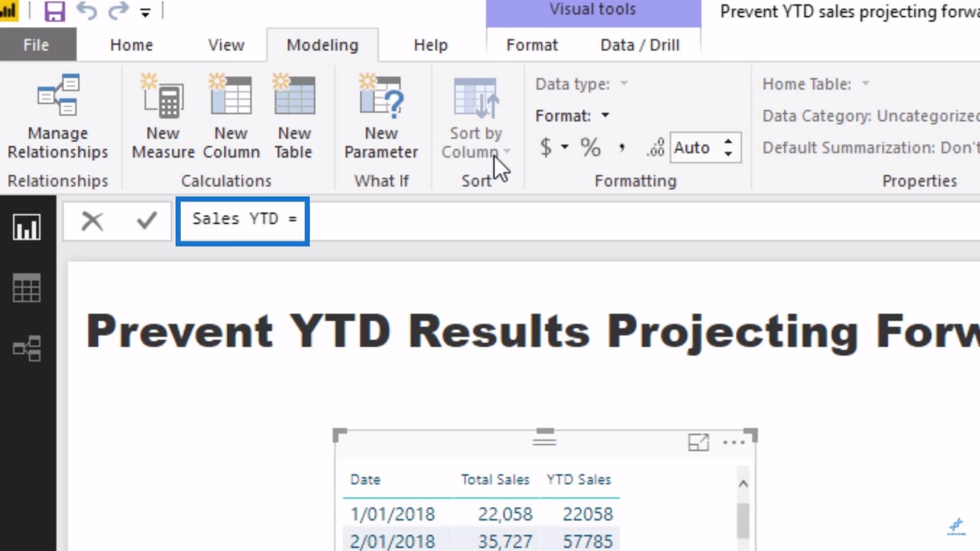Open the Customize Quick Access Toolbar dropdown

145,12
